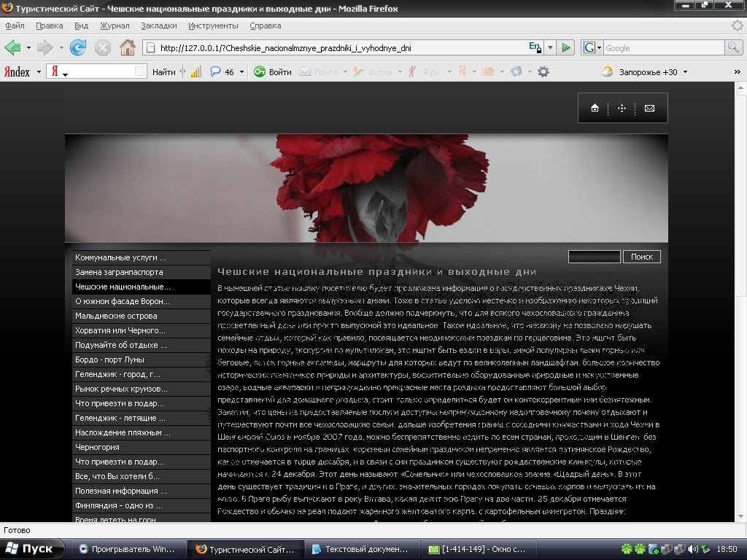
Task: Click the site map icon in header
Action: coord(622,108)
